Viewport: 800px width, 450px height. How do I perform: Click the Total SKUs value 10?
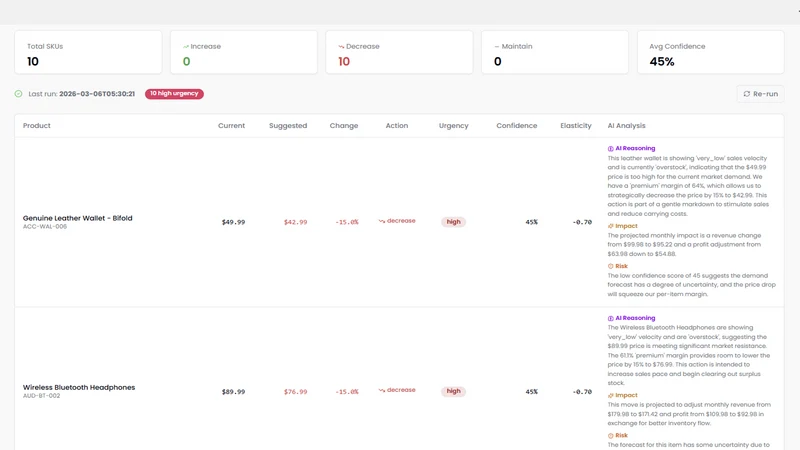click(33, 62)
